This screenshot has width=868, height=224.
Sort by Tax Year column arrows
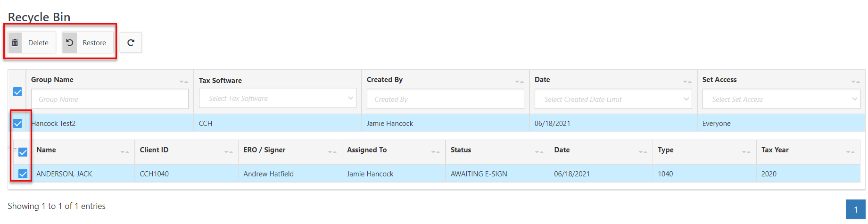pos(851,152)
